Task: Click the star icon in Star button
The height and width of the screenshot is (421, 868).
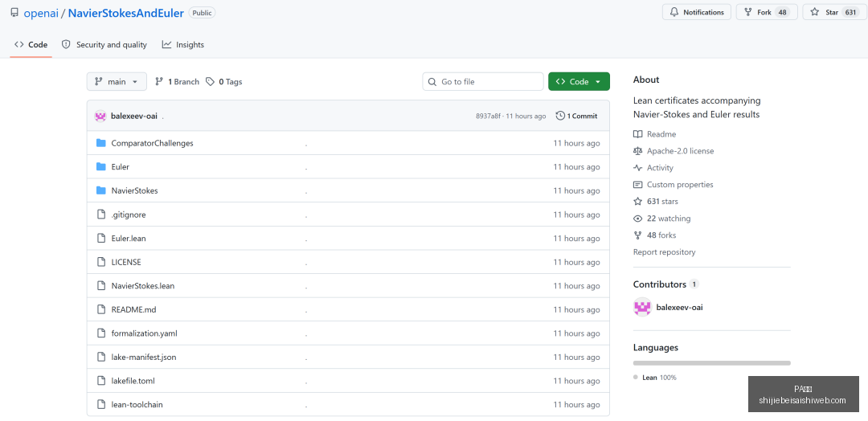Action: [x=814, y=12]
